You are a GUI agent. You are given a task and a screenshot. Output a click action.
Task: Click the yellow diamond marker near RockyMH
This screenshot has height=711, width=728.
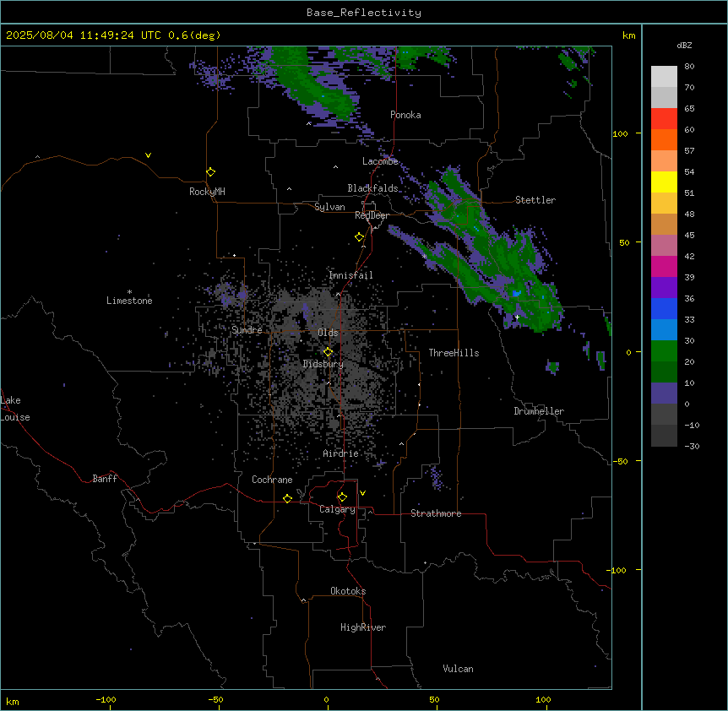click(x=210, y=172)
